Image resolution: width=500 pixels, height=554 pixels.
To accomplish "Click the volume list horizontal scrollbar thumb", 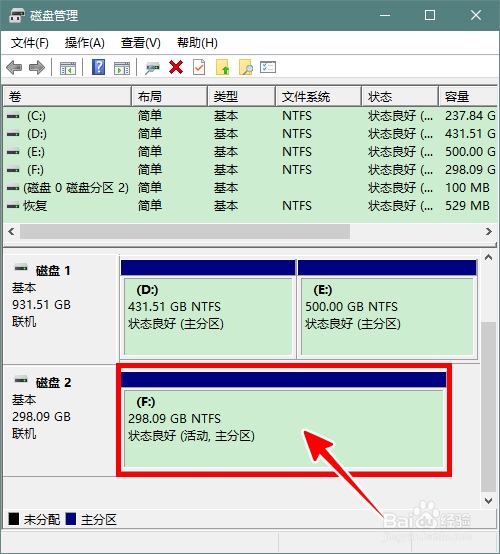I will (x=185, y=232).
